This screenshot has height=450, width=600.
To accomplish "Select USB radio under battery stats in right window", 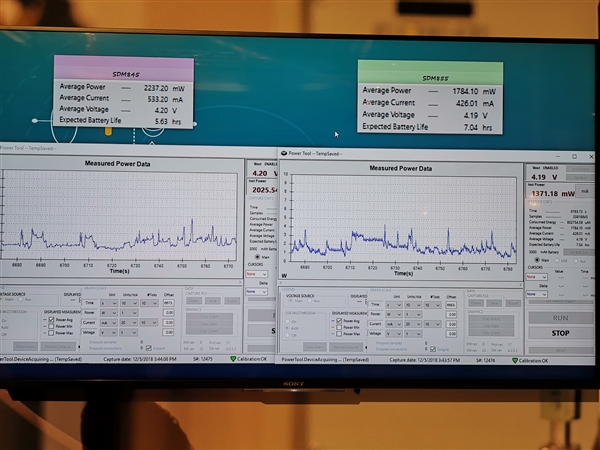I will [x=557, y=261].
